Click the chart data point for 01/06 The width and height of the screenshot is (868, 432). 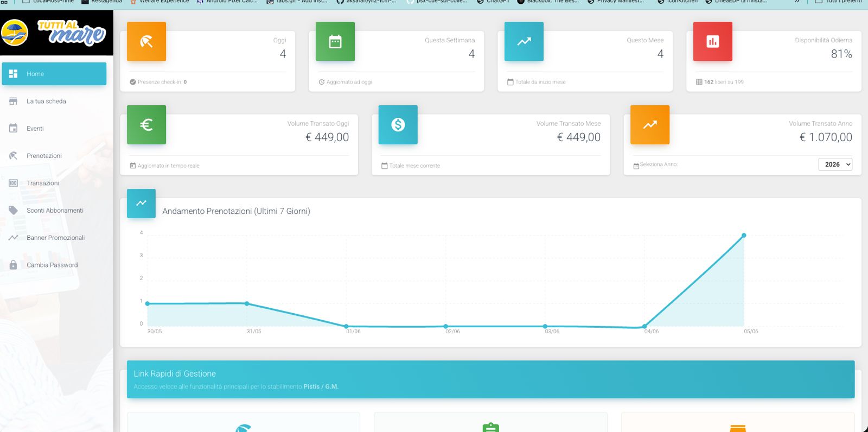coord(346,326)
